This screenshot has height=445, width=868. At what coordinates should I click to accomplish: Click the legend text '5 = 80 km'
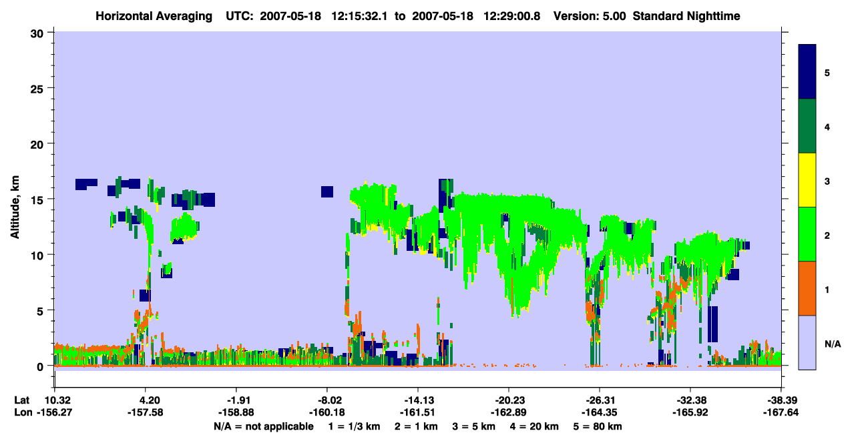(x=598, y=426)
